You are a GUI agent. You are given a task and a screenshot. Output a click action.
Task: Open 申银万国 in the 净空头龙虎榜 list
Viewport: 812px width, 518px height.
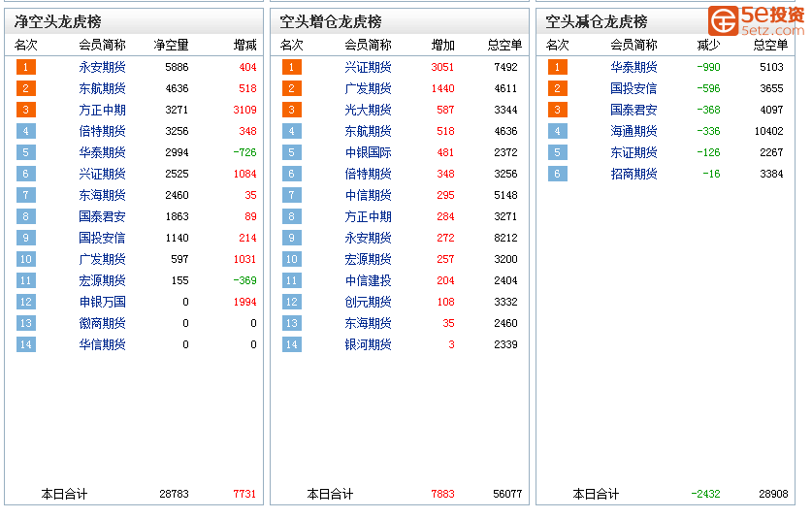pos(102,302)
